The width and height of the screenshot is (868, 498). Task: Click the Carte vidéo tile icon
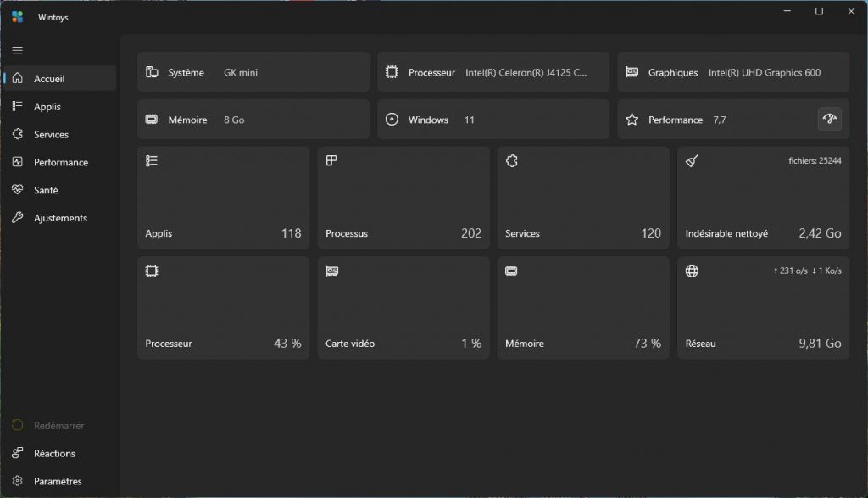(332, 271)
